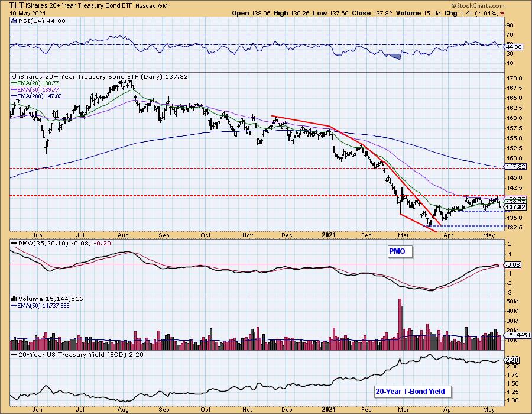Click the Nov marker under the price panel
Image resolution: width=532 pixels, height=414 pixels.
pos(248,235)
